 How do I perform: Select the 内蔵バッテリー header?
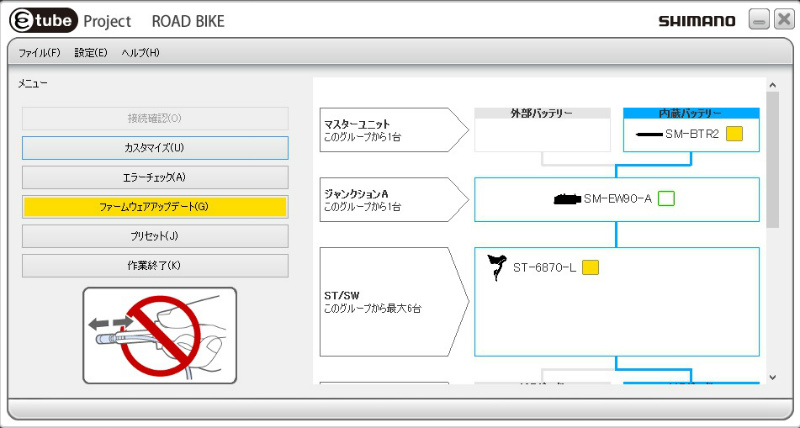pos(691,113)
